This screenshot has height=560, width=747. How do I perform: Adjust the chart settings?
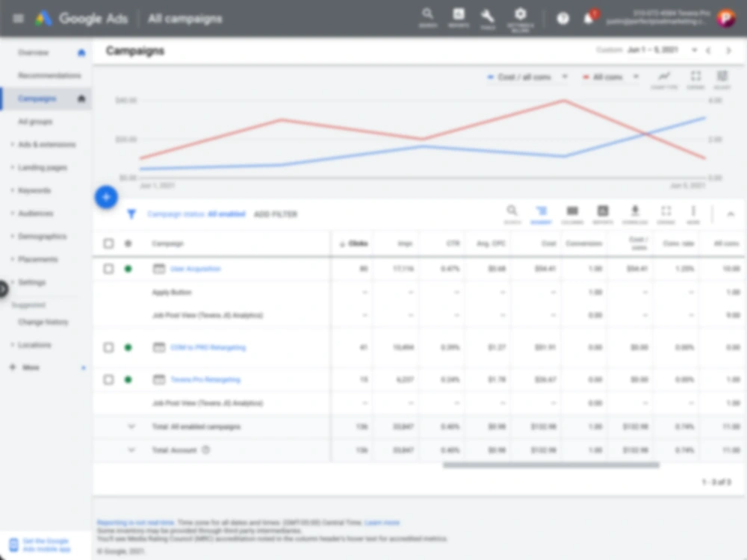722,79
